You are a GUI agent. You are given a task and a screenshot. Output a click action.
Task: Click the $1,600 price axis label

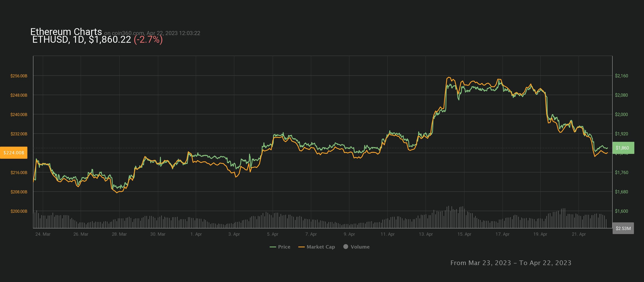click(x=621, y=211)
